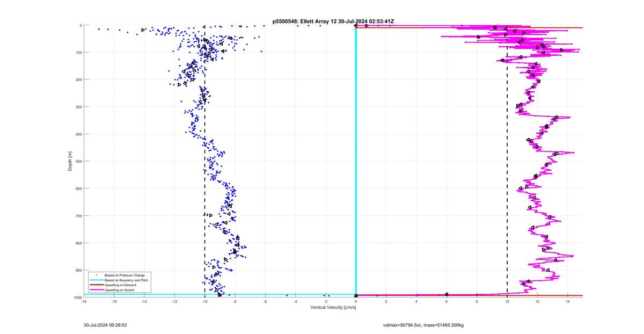
Task: Click legend entry 'Based on Pressure Change'
Action: coord(125,275)
